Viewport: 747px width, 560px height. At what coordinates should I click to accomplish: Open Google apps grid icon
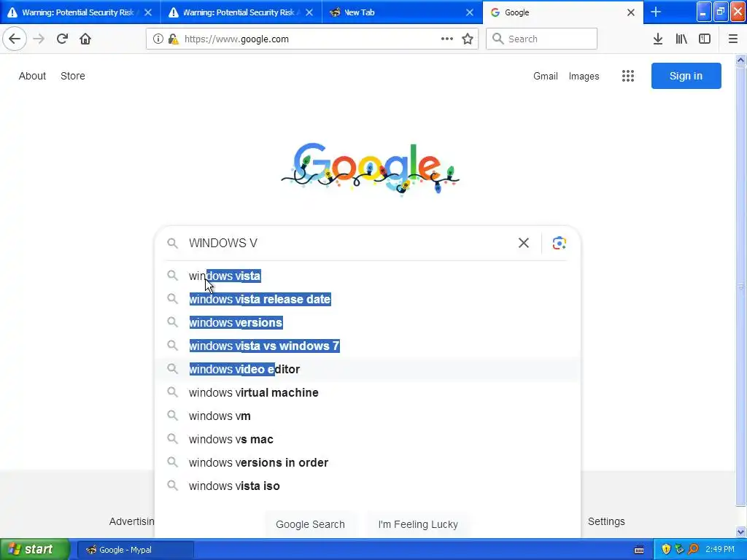pyautogui.click(x=628, y=76)
